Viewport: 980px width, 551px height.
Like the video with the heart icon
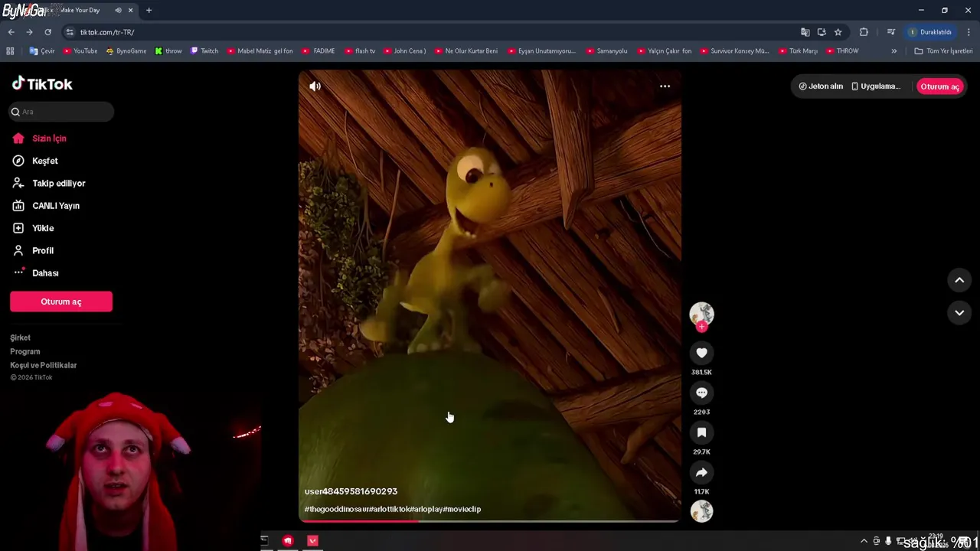coord(701,353)
